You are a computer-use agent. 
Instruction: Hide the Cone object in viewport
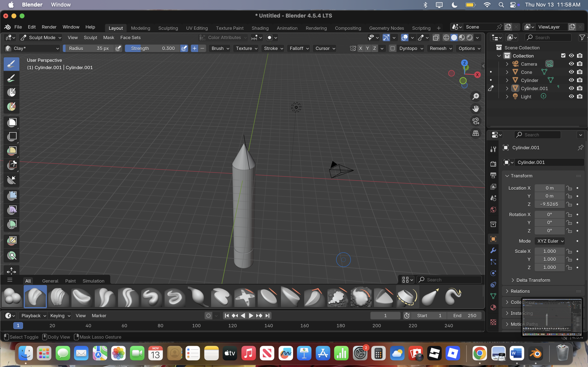(x=571, y=72)
